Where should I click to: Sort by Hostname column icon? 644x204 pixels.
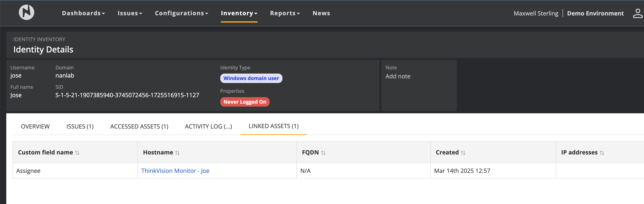[177, 153]
